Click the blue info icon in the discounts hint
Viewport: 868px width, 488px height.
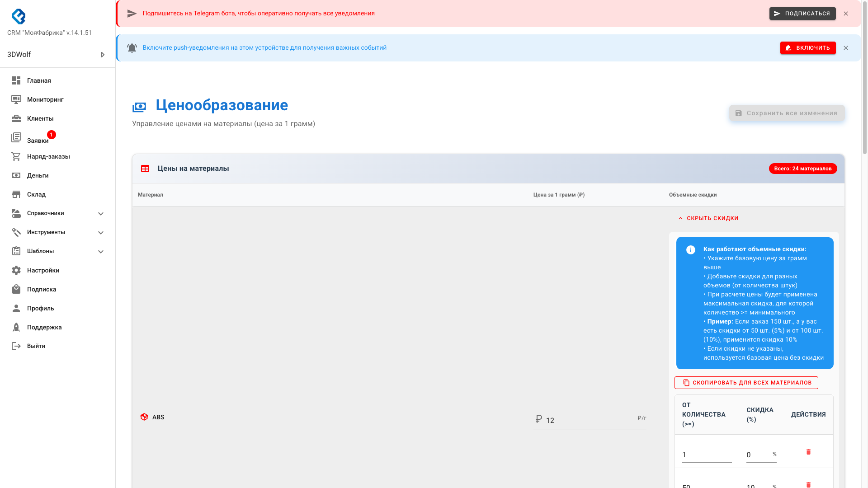pyautogui.click(x=690, y=250)
